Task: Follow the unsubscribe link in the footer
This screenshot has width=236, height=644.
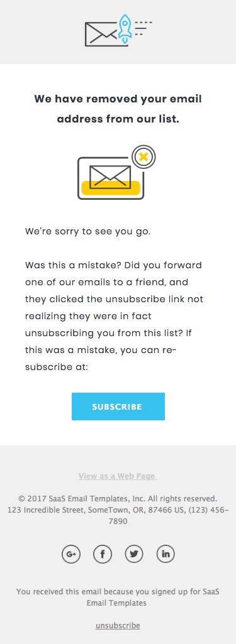Action: coord(118,626)
